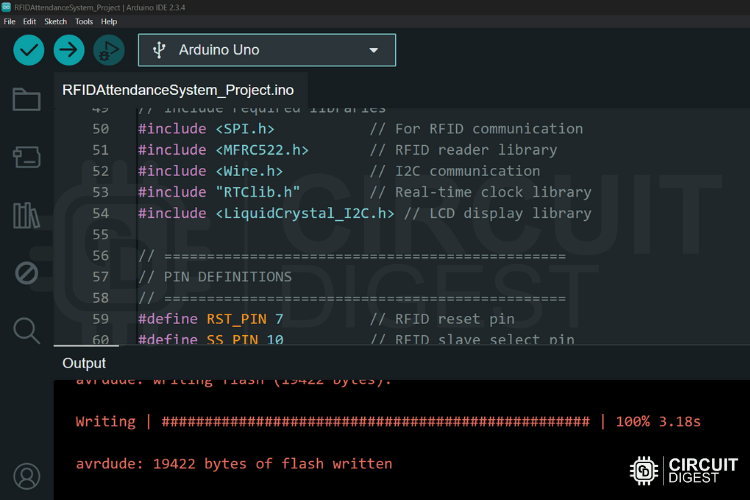Click line number 59 in gutter
This screenshot has height=500, width=750.
coord(100,319)
